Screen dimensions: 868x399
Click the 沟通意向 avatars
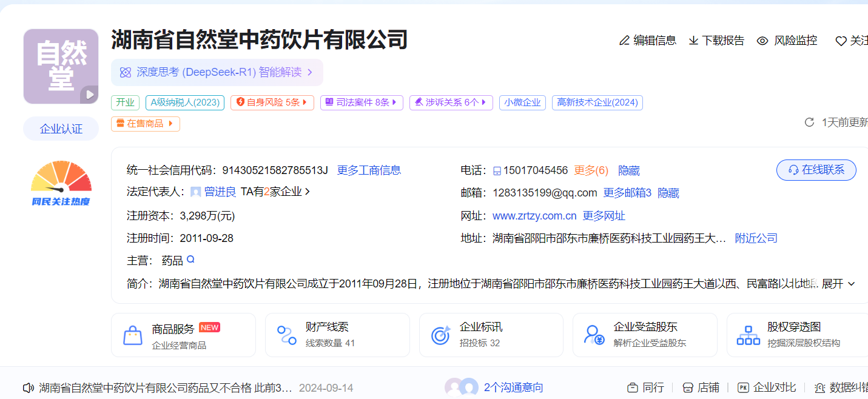(x=462, y=387)
